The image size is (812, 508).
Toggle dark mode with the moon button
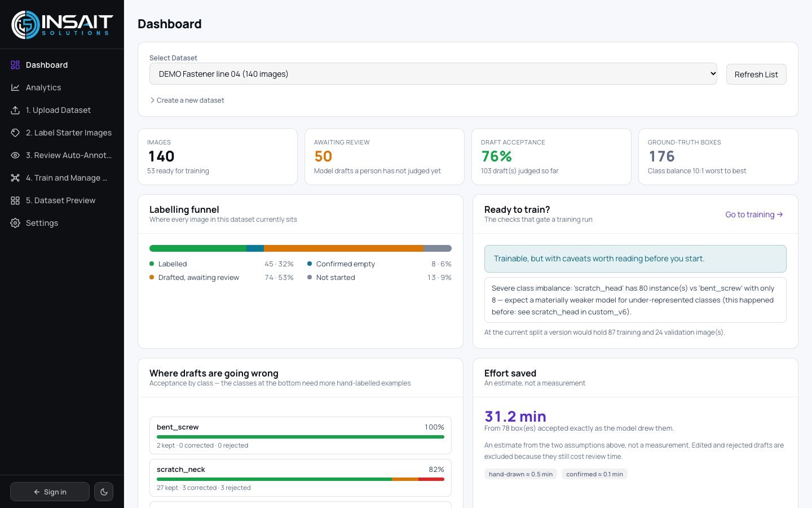[x=104, y=492]
